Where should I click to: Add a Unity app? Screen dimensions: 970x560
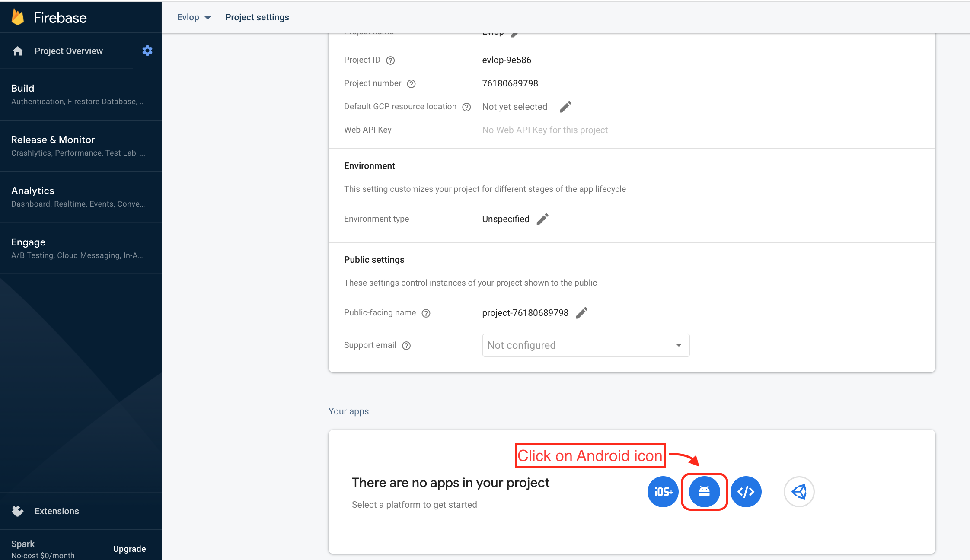point(799,492)
